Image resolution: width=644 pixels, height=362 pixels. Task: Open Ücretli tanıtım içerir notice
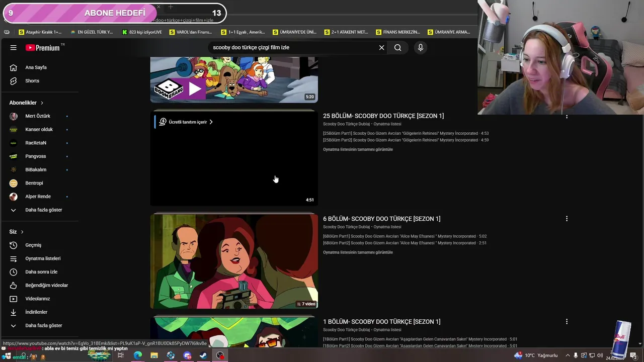click(x=186, y=122)
